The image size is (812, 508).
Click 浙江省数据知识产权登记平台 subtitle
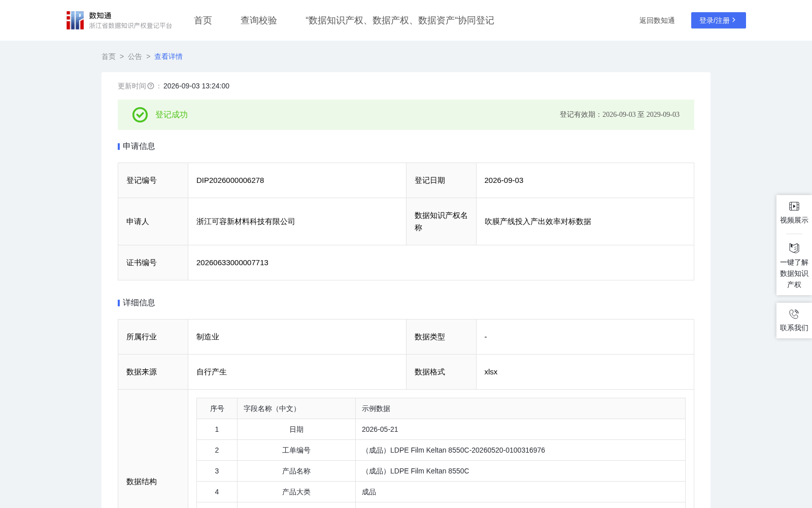coord(131,25)
